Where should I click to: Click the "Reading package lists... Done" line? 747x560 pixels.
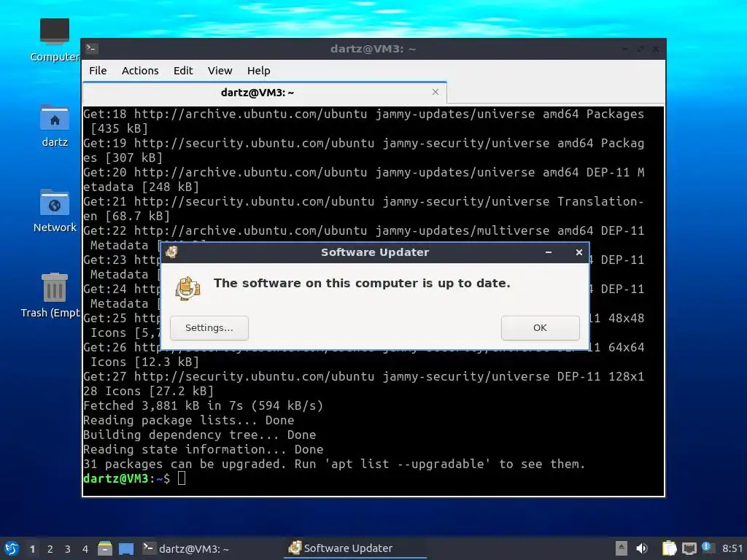click(189, 420)
